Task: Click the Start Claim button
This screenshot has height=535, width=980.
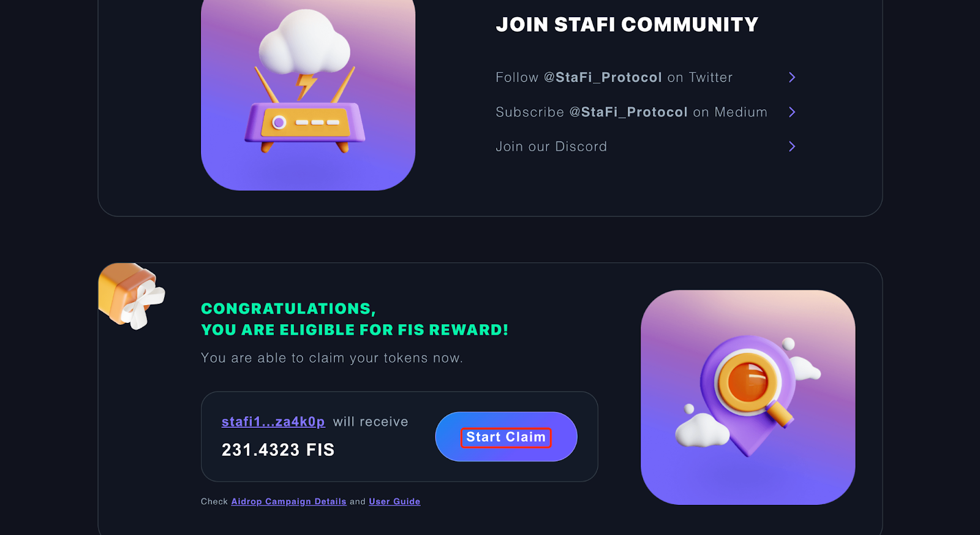Action: pyautogui.click(x=506, y=437)
